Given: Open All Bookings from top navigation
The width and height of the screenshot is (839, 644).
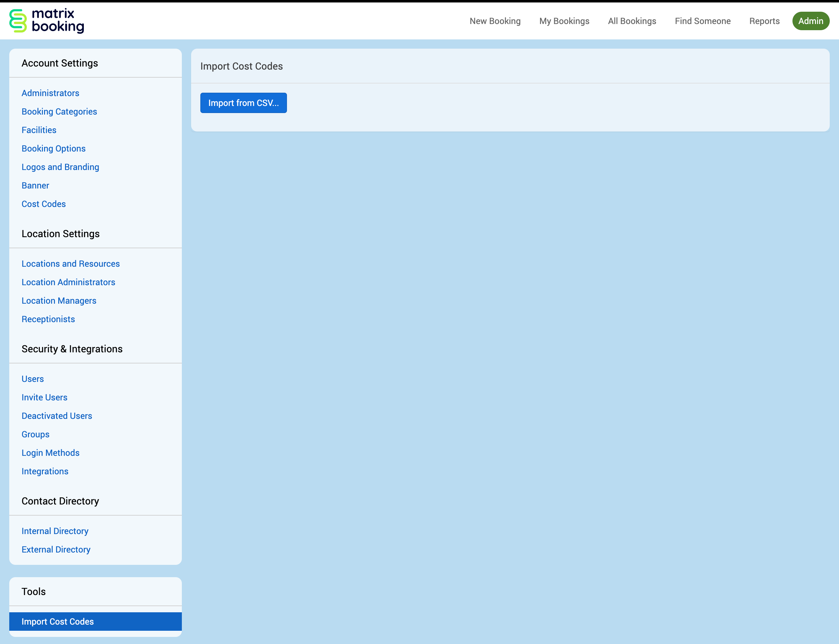Looking at the screenshot, I should click(632, 21).
